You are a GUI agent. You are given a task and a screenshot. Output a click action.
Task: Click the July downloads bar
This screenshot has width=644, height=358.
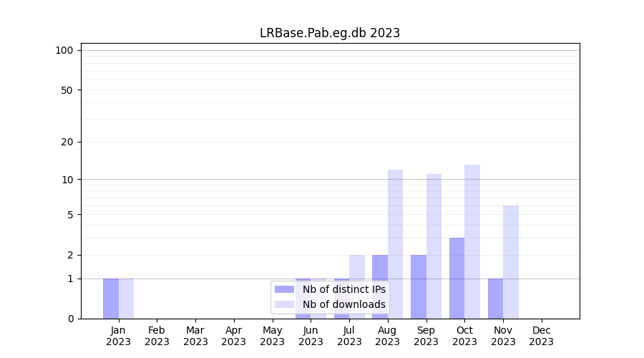[x=357, y=286]
